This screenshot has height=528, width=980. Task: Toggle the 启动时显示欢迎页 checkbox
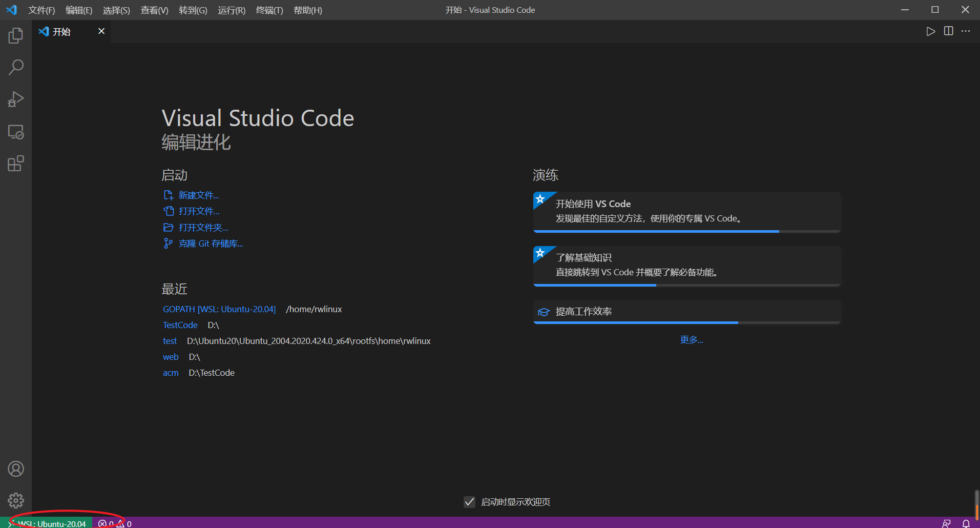[x=469, y=502]
